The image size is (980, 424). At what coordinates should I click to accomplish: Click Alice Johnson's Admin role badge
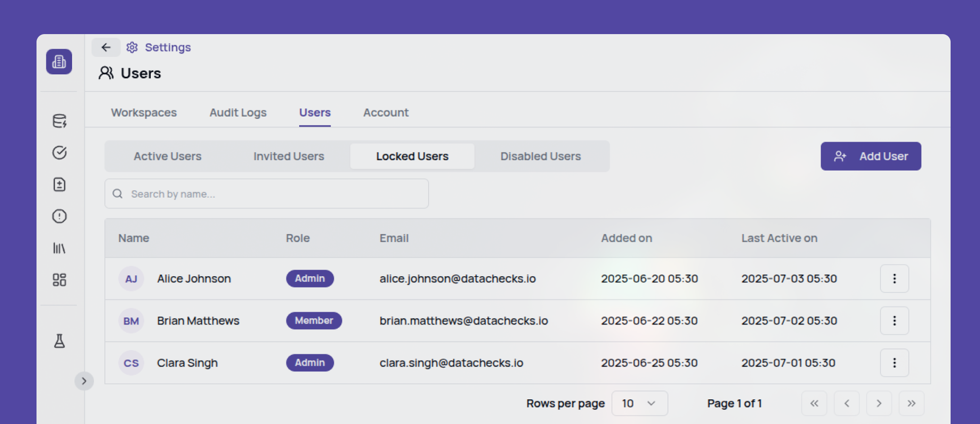pos(310,279)
